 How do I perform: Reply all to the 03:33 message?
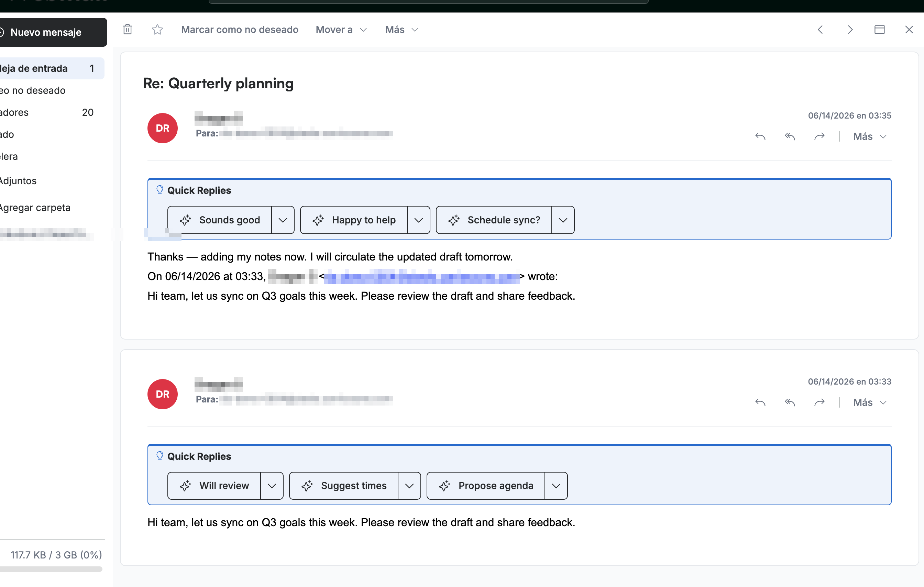coord(790,402)
